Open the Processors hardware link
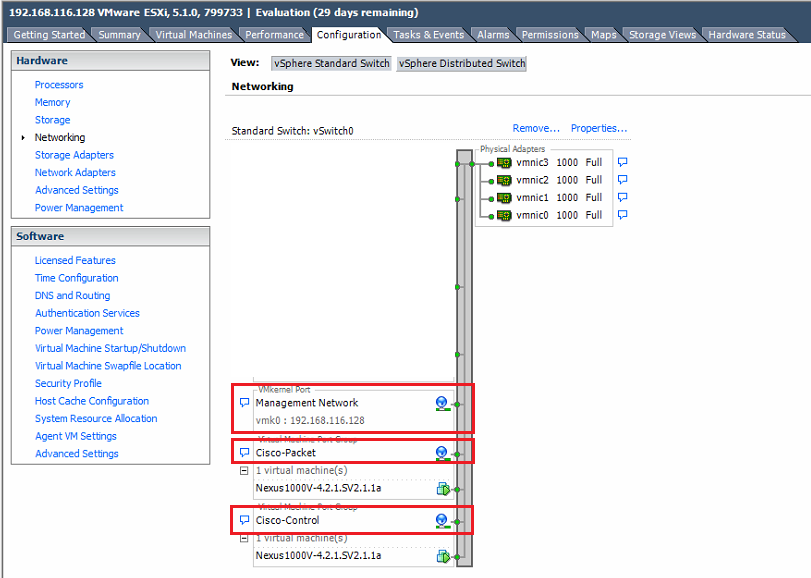Viewport: 811px width, 578px height. [x=59, y=85]
